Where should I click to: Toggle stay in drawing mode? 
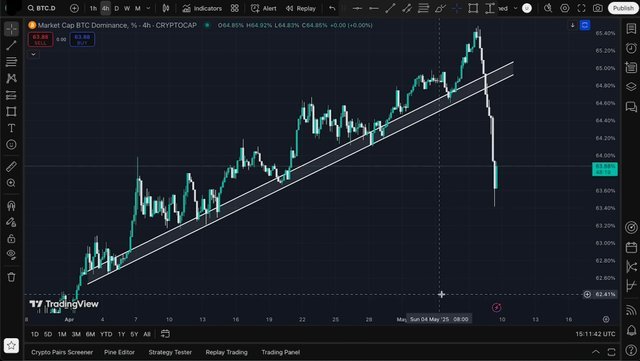pos(11,222)
